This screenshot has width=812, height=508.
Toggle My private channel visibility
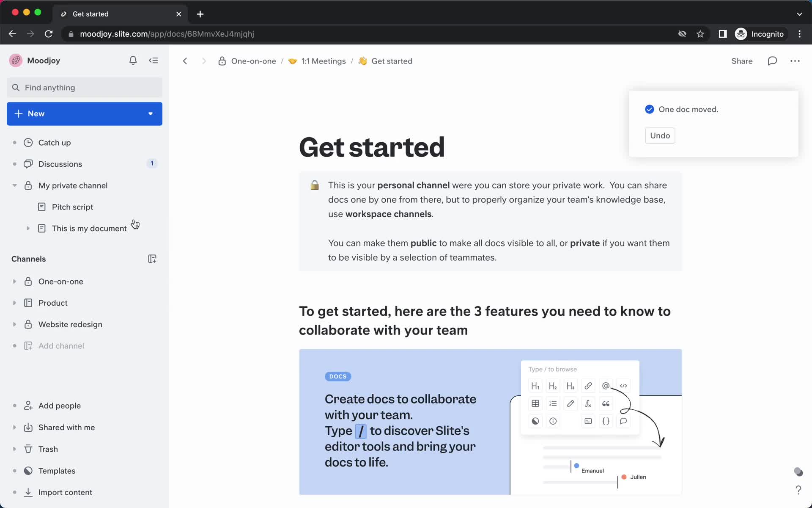(x=14, y=185)
